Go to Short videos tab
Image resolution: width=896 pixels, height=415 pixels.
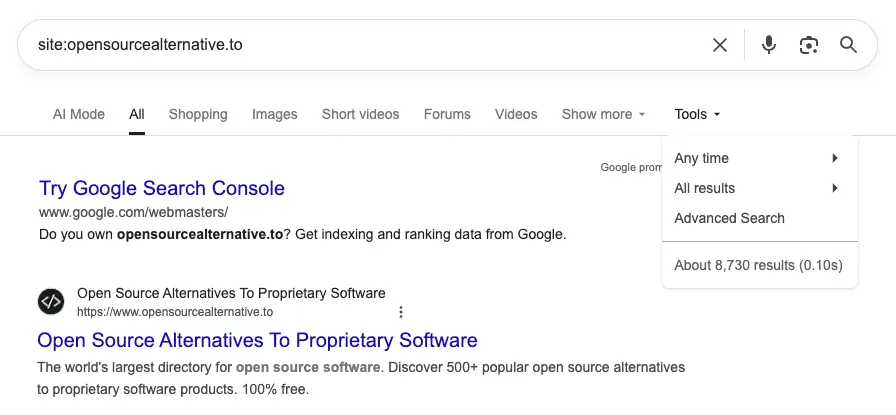click(x=360, y=114)
